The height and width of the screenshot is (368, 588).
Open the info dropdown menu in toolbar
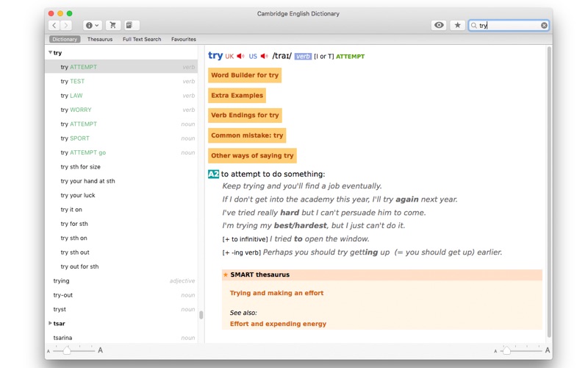[93, 25]
